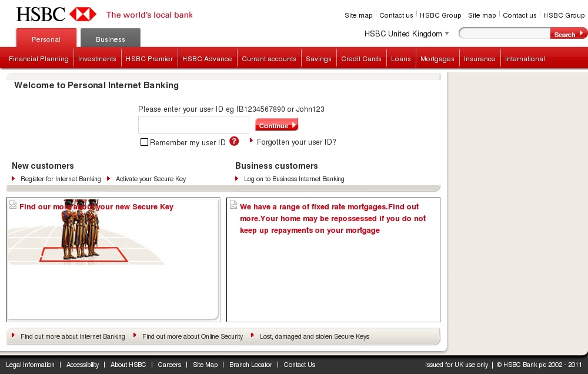Open first HSBC Group link in header
Screen dimensions: 588x374
[x=440, y=15]
